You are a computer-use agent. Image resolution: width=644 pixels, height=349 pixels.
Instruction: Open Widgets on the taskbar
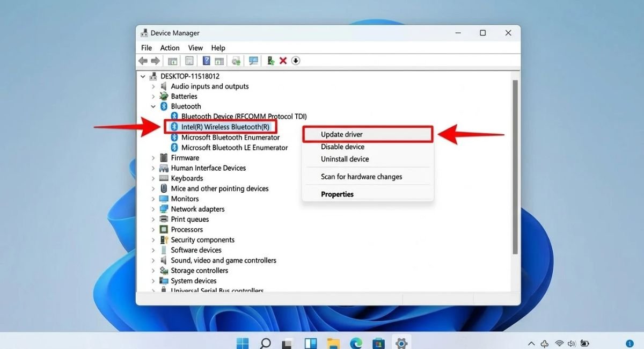click(x=310, y=343)
